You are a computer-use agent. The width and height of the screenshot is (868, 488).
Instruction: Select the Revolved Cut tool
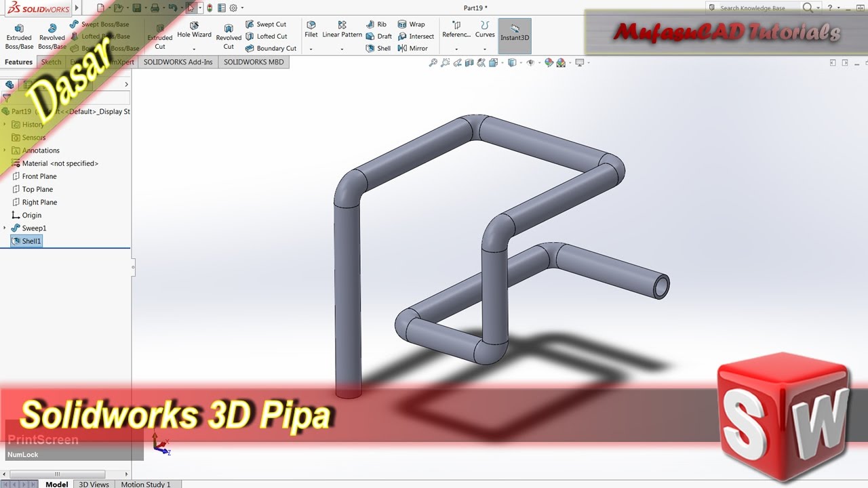[x=229, y=37]
